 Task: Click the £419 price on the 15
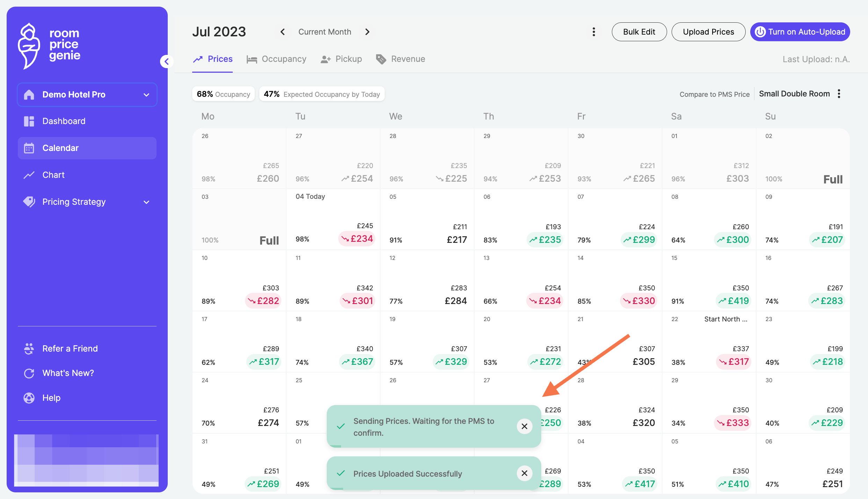pos(733,301)
